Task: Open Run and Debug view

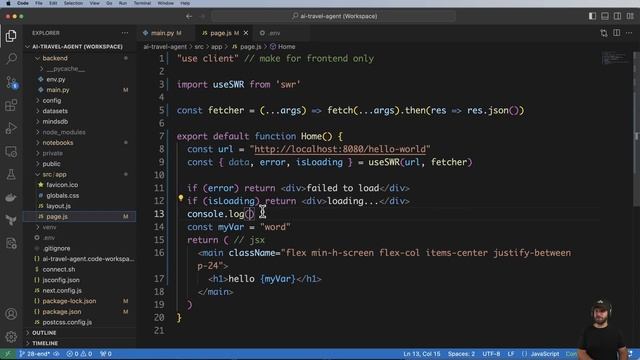Action: (x=11, y=128)
